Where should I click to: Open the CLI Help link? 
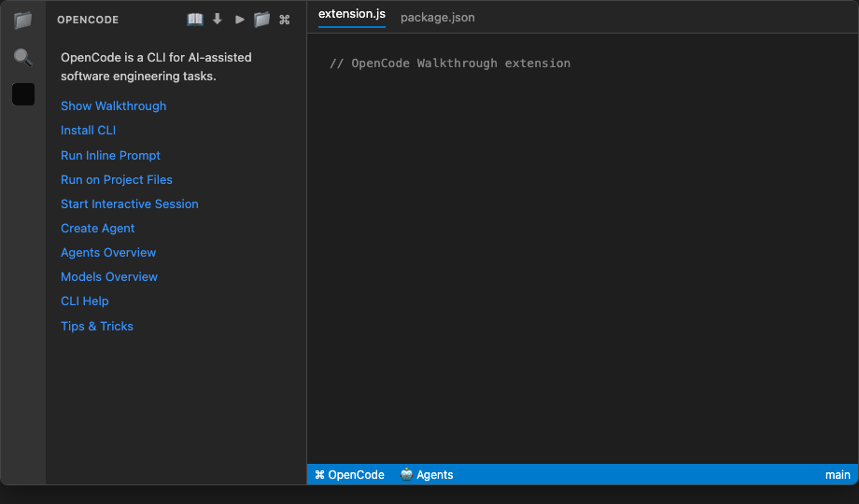click(x=85, y=301)
